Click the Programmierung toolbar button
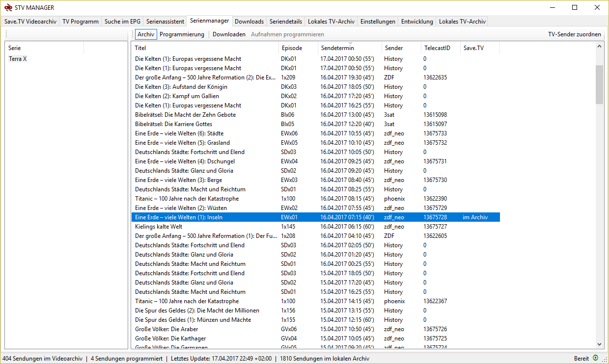This screenshot has height=364, width=609. click(x=182, y=34)
